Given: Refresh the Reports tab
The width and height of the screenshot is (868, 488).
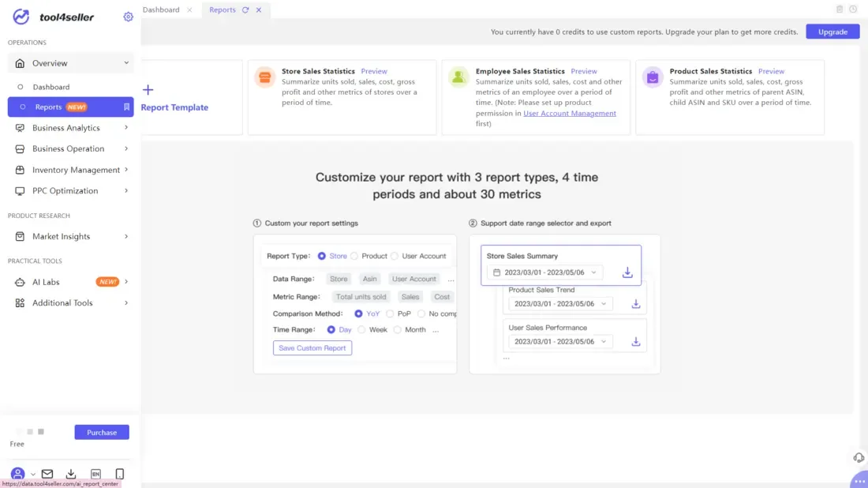Looking at the screenshot, I should (245, 10).
